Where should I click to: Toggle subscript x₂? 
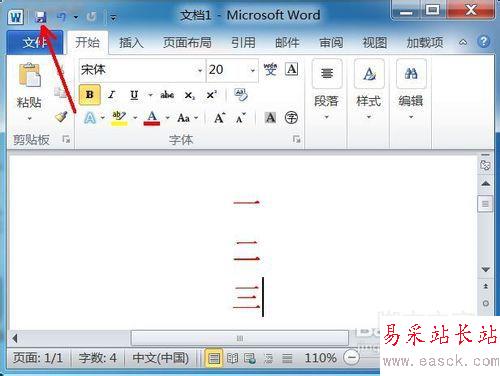pyautogui.click(x=189, y=95)
